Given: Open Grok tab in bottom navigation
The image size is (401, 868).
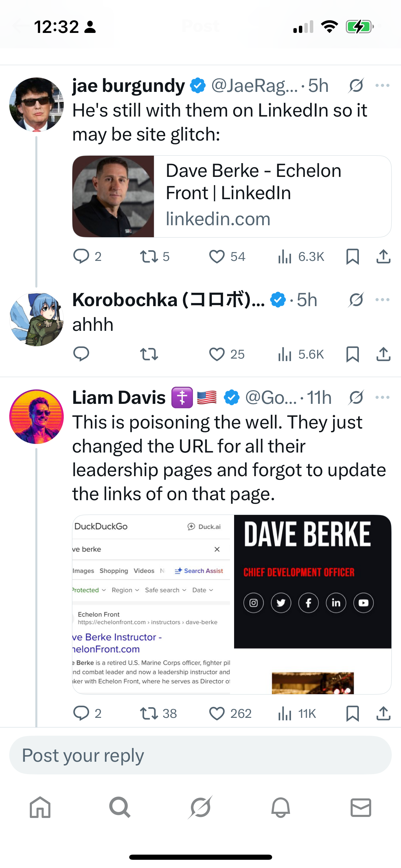Looking at the screenshot, I should point(200,807).
